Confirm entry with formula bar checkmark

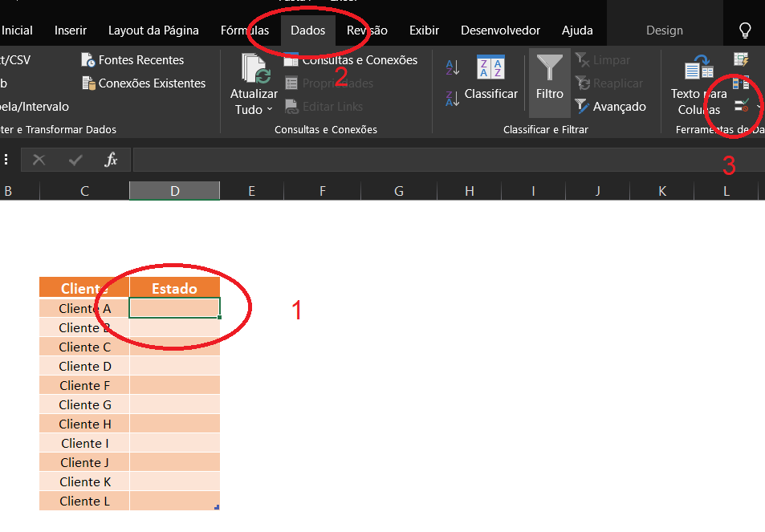[75, 160]
